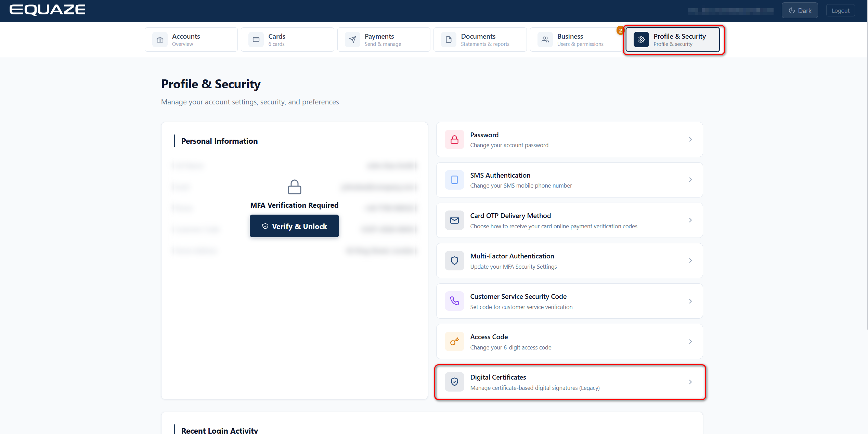Click the '6 cards' subtitle
The height and width of the screenshot is (434, 868).
pyautogui.click(x=276, y=44)
